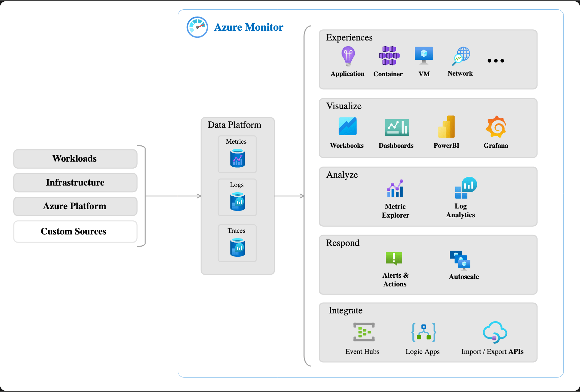This screenshot has width=580, height=392.
Task: Click the Application label text
Action: (x=347, y=74)
